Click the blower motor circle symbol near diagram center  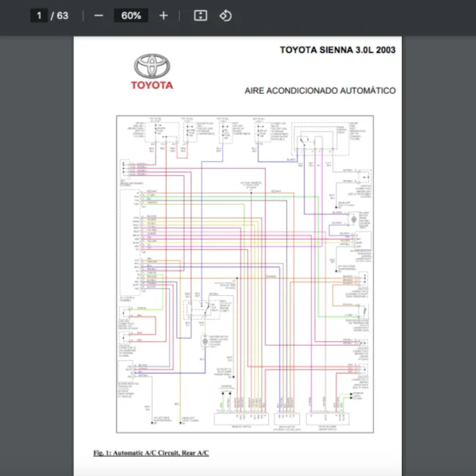pyautogui.click(x=206, y=340)
